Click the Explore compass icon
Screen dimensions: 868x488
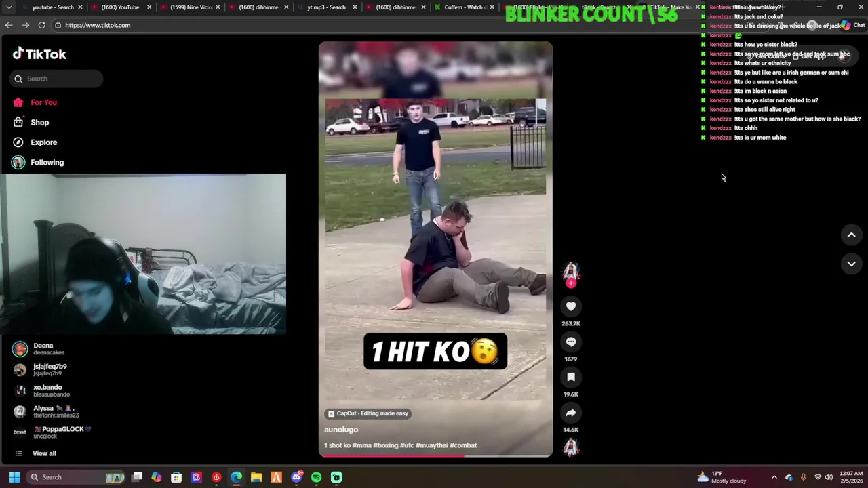click(x=18, y=142)
